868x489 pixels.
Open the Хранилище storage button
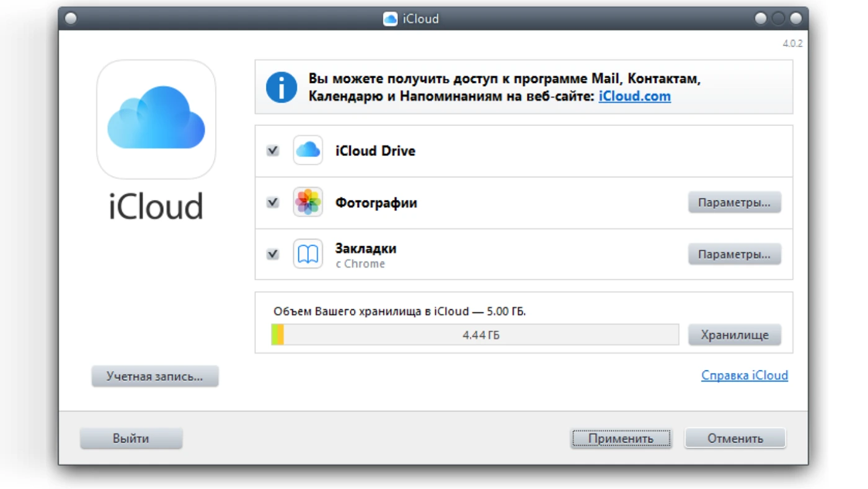click(734, 335)
